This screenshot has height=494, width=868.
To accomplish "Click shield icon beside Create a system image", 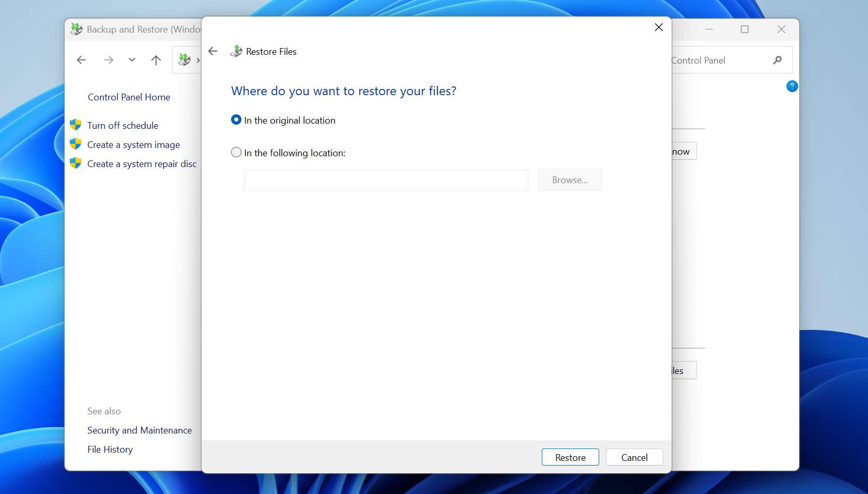I will pyautogui.click(x=75, y=144).
